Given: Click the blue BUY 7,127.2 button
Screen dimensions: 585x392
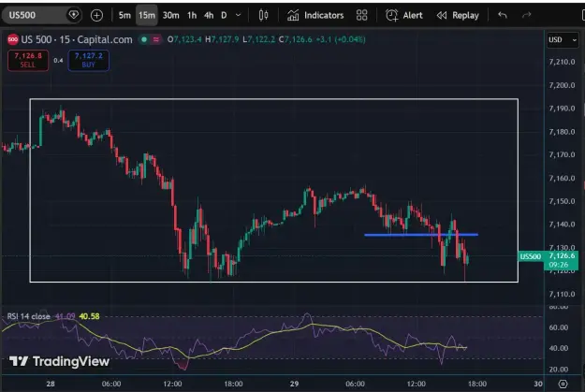Looking at the screenshot, I should tap(88, 60).
